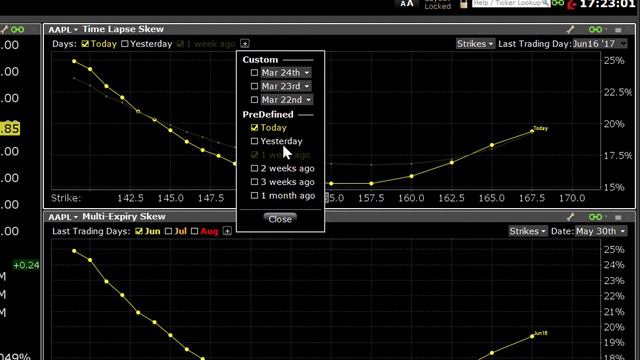Click the PreDefined section header
The height and width of the screenshot is (360, 640).
(268, 115)
